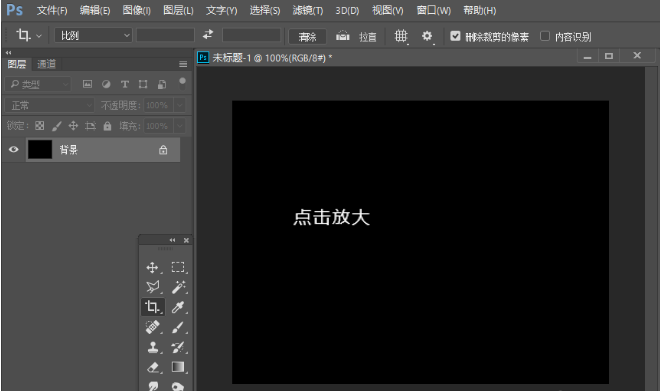Select the Healing Brush tool
Image resolution: width=660 pixels, height=391 pixels.
(x=152, y=327)
